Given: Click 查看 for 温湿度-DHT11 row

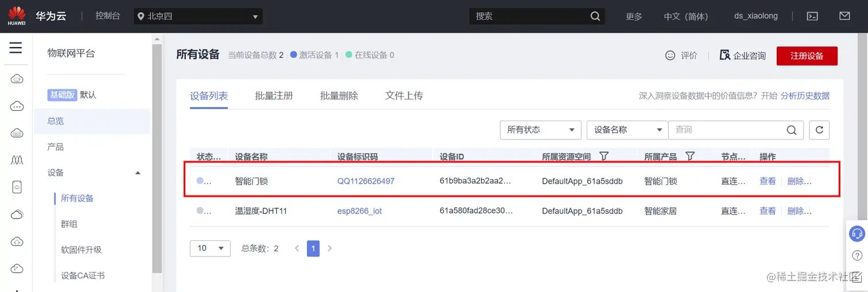Looking at the screenshot, I should 768,211.
